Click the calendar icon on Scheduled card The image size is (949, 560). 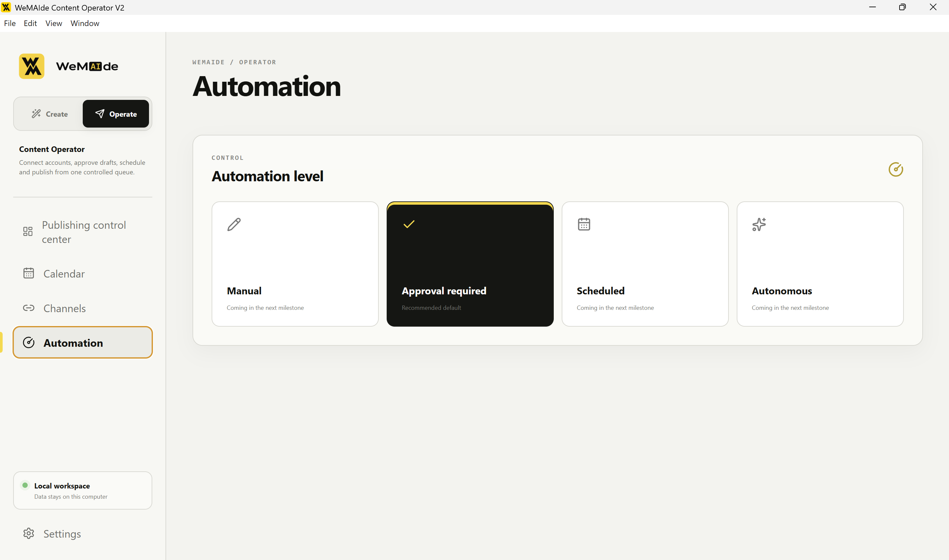[584, 224]
